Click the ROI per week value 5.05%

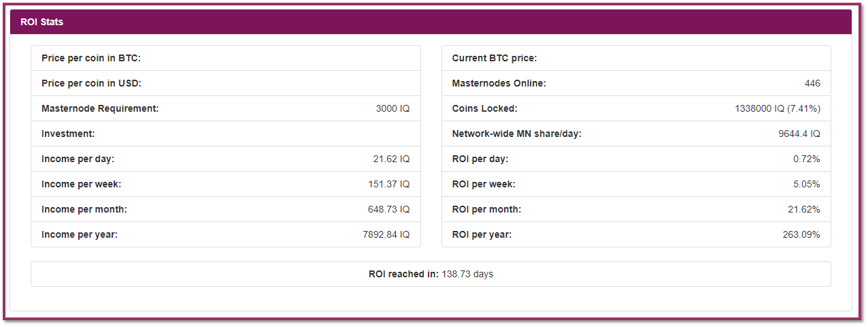coord(807,184)
